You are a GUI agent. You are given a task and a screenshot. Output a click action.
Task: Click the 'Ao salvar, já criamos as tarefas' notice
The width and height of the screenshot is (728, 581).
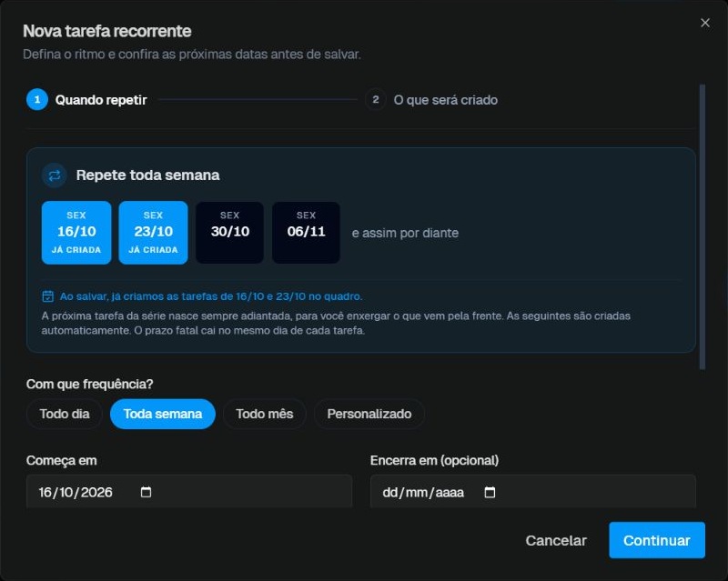click(x=211, y=296)
